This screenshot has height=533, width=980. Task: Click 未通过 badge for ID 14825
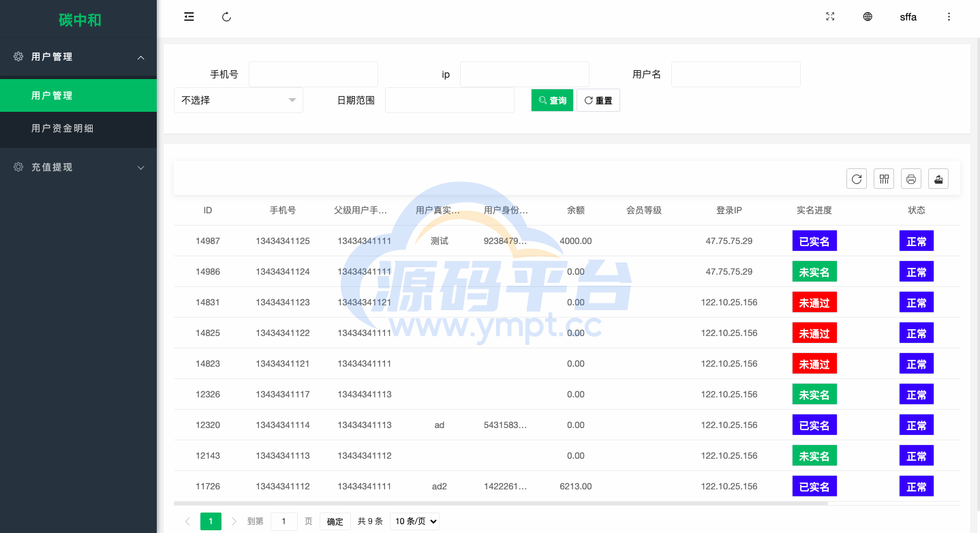click(814, 333)
